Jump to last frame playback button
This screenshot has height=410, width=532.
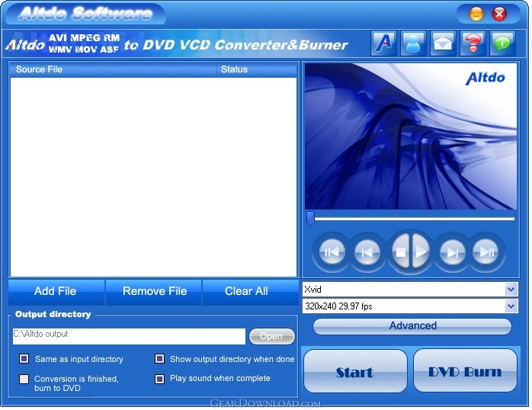point(486,252)
